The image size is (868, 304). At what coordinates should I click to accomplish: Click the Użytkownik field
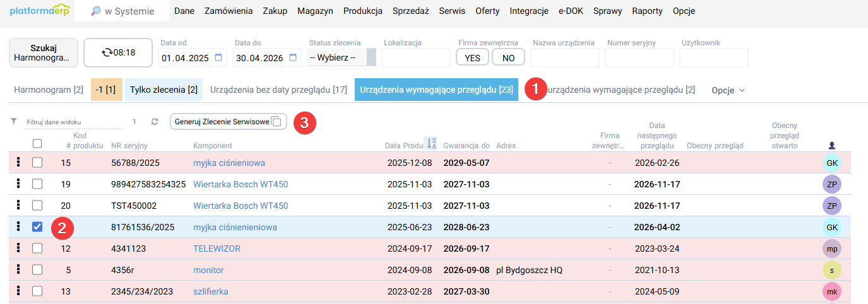click(x=714, y=57)
